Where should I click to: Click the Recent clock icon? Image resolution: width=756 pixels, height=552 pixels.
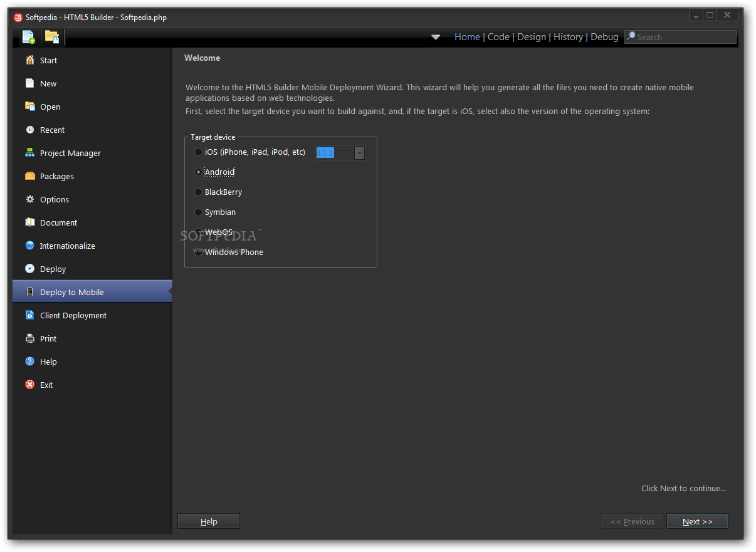pos(29,130)
